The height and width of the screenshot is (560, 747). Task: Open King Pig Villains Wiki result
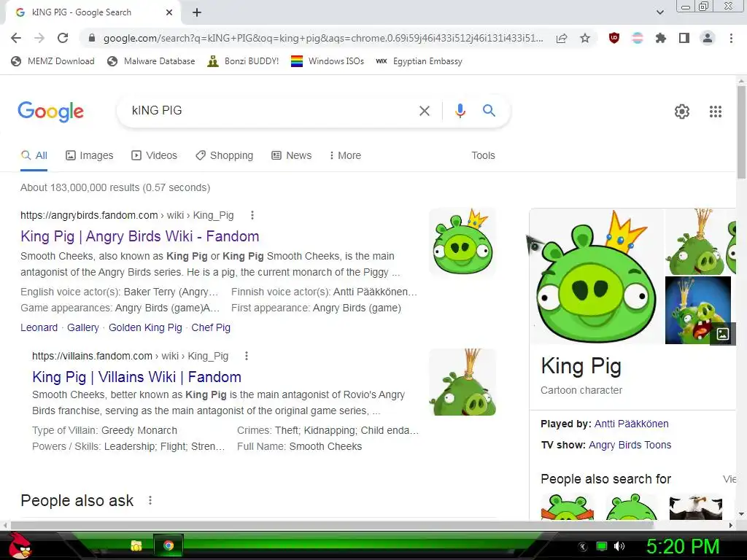136,377
